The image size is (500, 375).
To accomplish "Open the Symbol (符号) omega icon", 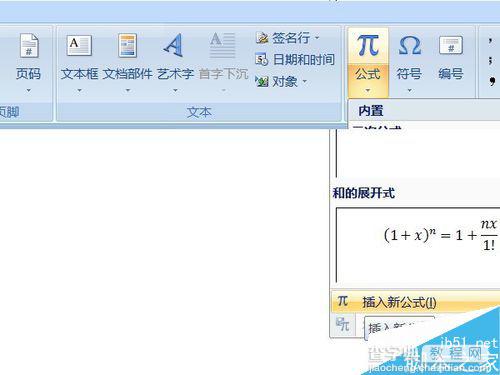I will pyautogui.click(x=410, y=45).
